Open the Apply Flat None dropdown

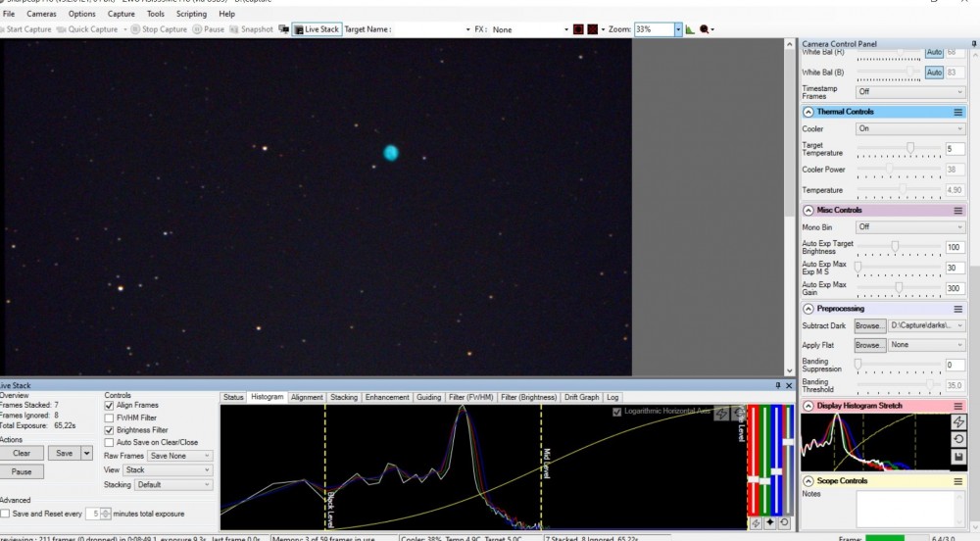tap(927, 345)
